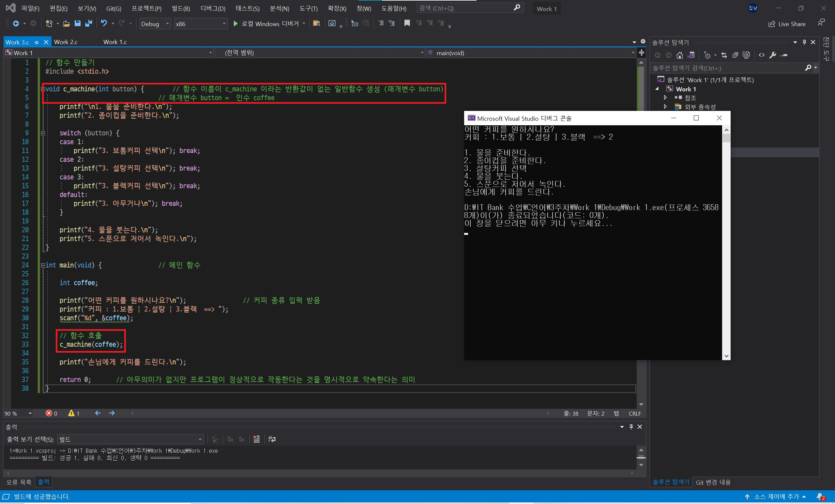Toggle bookmark on current line icon
The width and height of the screenshot is (835, 504).
pyautogui.click(x=407, y=23)
